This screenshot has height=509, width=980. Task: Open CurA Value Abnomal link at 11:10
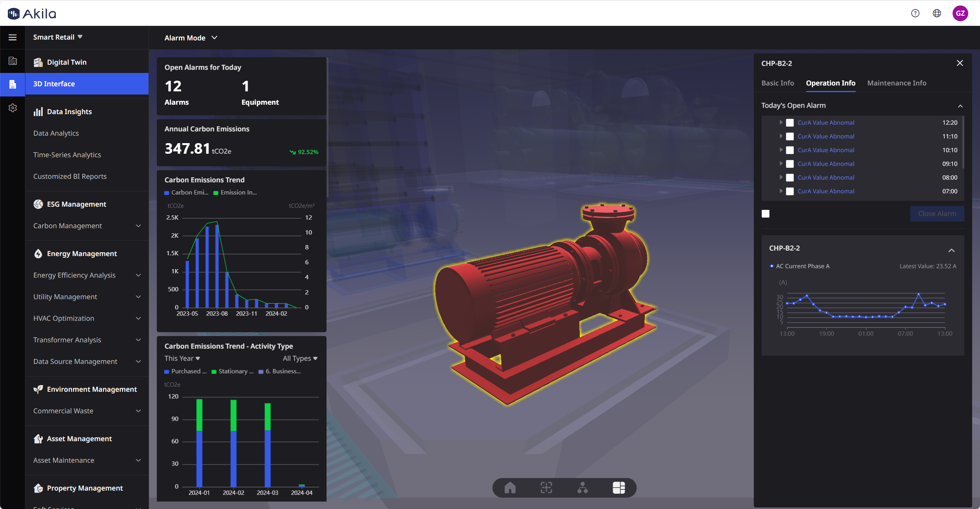click(826, 136)
